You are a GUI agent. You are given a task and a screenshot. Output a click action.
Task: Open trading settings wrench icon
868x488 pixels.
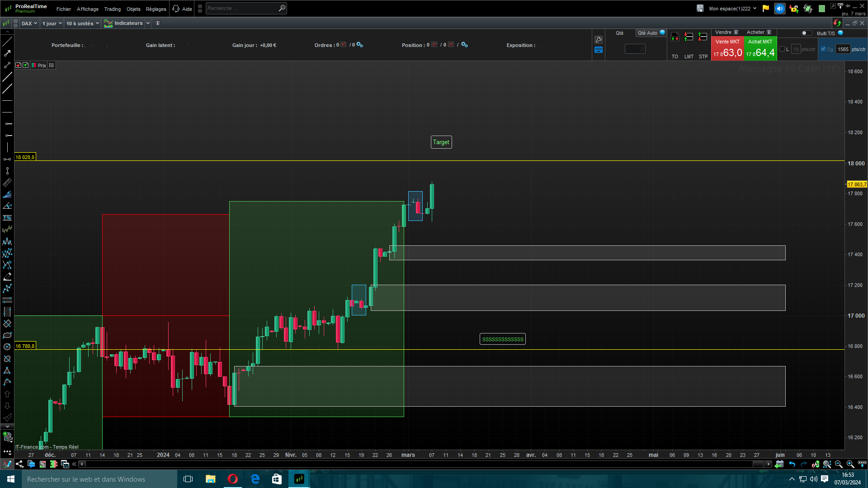point(599,40)
